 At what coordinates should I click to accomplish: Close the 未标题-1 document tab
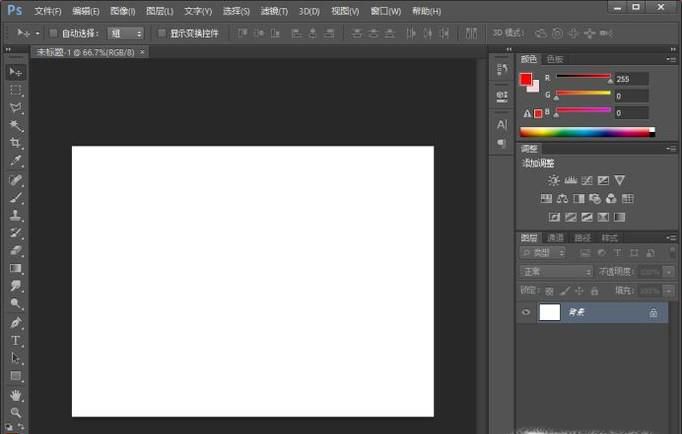[142, 52]
